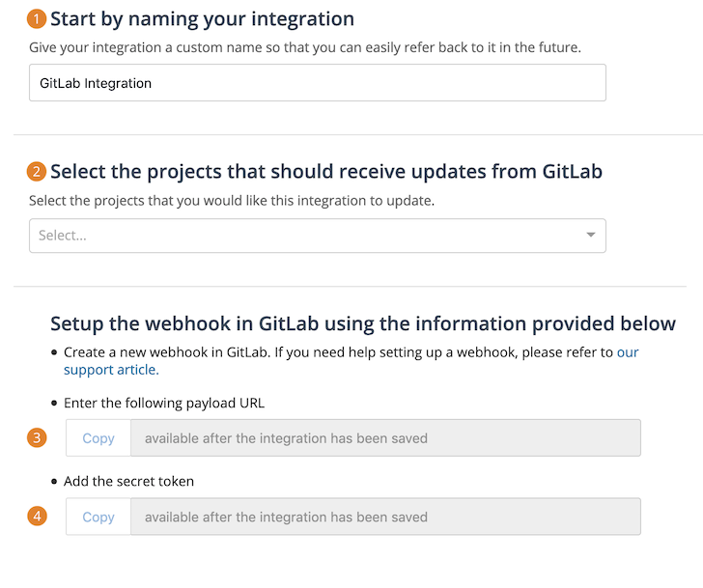Click the 'Create a new webhook in GitLab' instruction
Viewport: 703px width, 588px height.
pos(338,352)
